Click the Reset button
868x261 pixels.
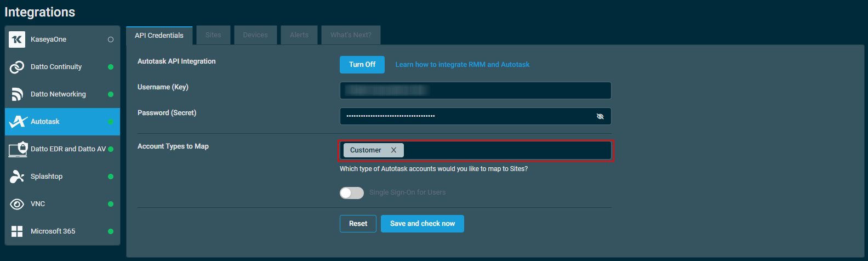[x=358, y=224]
